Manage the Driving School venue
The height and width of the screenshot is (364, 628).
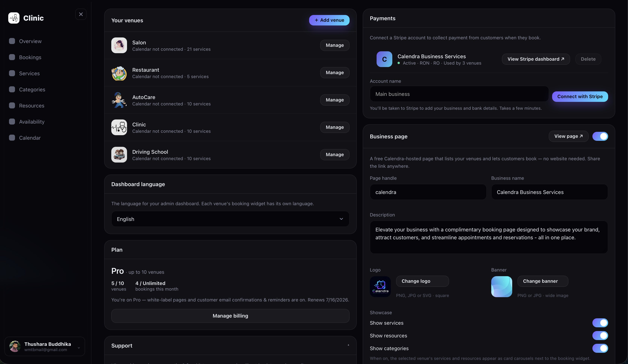point(335,155)
